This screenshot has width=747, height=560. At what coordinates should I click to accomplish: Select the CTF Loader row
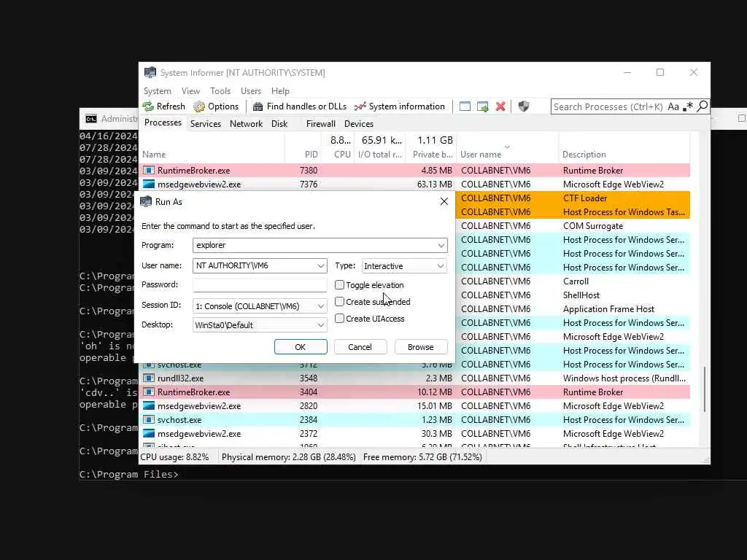pyautogui.click(x=573, y=198)
